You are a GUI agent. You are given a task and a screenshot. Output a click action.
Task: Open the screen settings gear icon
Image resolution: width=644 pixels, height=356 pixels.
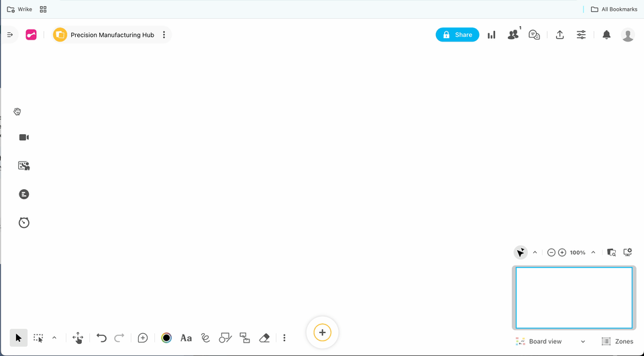tap(628, 252)
